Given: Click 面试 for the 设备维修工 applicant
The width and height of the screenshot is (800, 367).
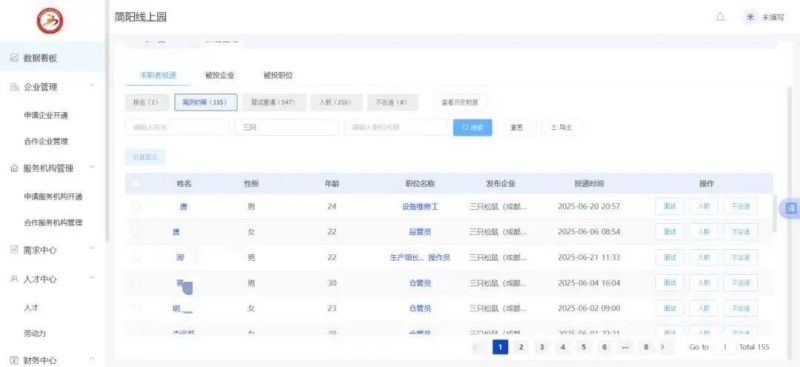Looking at the screenshot, I should (669, 207).
